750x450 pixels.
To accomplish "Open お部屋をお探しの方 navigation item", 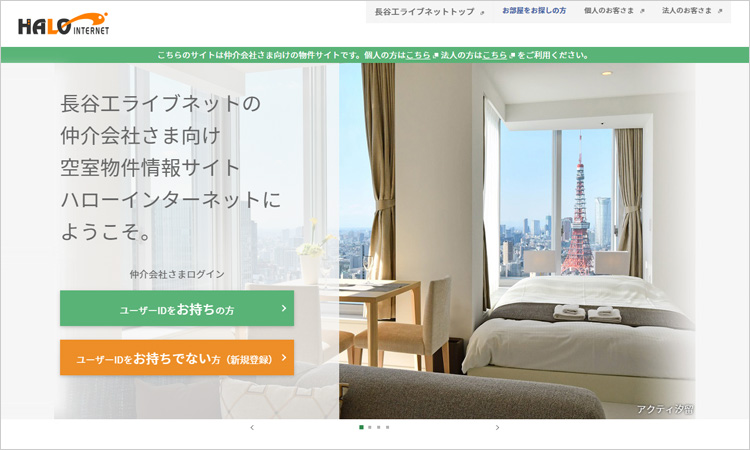I will point(534,11).
